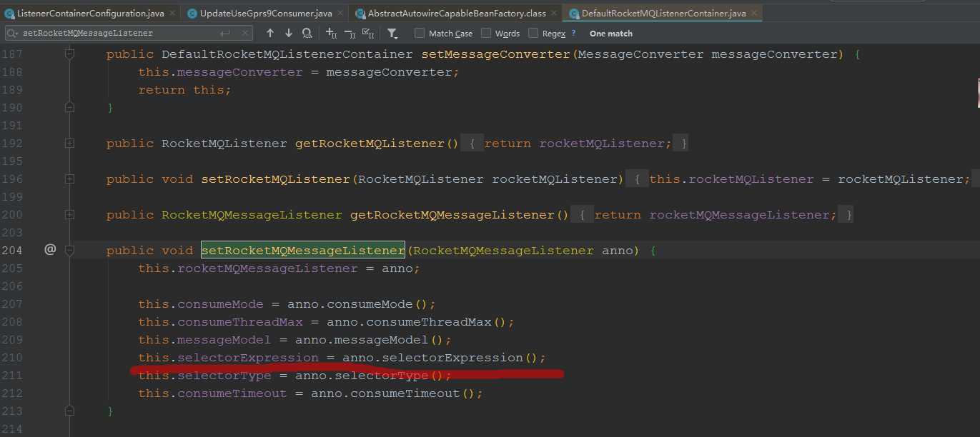Viewport: 980px width, 437px height.
Task: Collapse setMessageConverter method at line 187
Action: coord(69,54)
